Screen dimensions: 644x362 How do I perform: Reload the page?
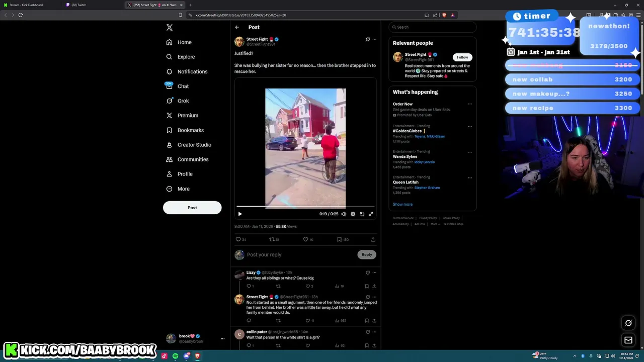[x=21, y=15]
